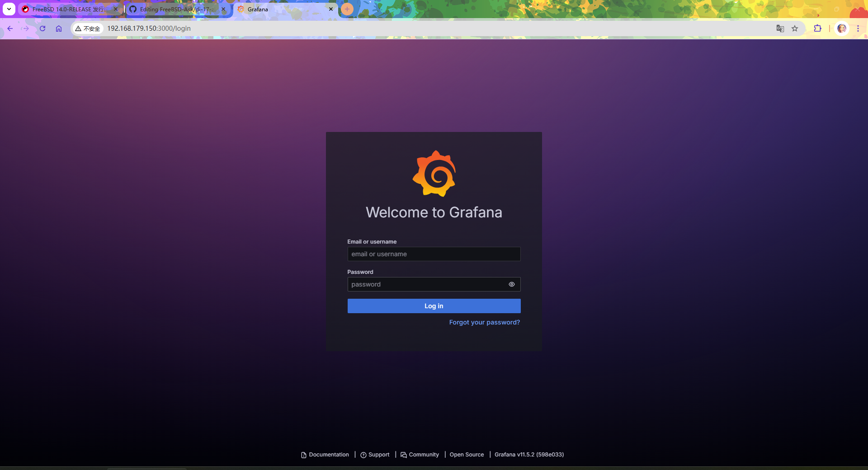Click the Grafana v11.5.2 version link
The image size is (868, 470).
click(529, 455)
